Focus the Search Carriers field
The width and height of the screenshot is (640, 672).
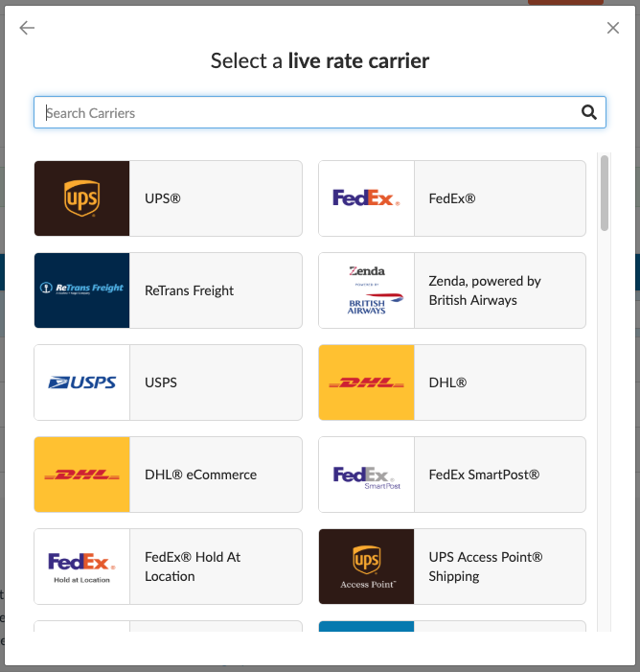(x=307, y=112)
